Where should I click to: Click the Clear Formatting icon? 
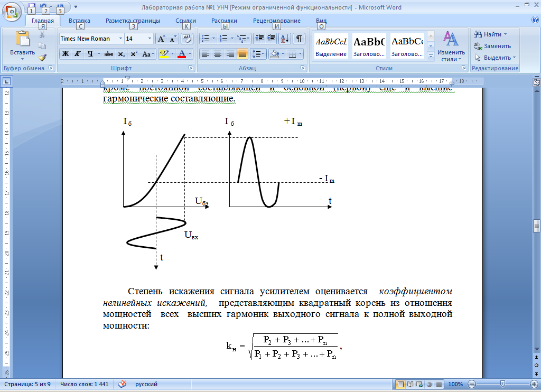(186, 39)
